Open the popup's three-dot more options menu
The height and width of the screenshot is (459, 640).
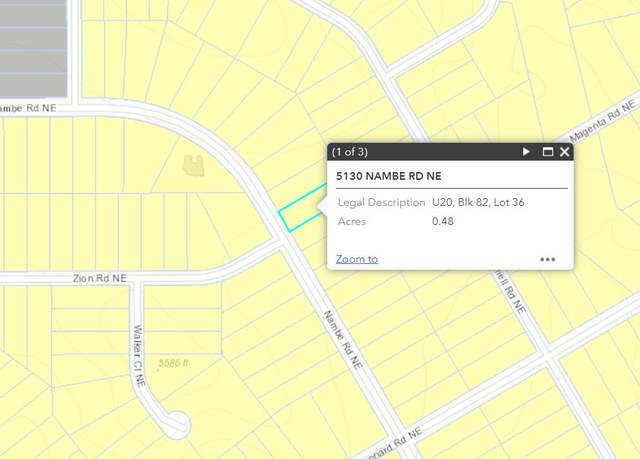coord(547,259)
